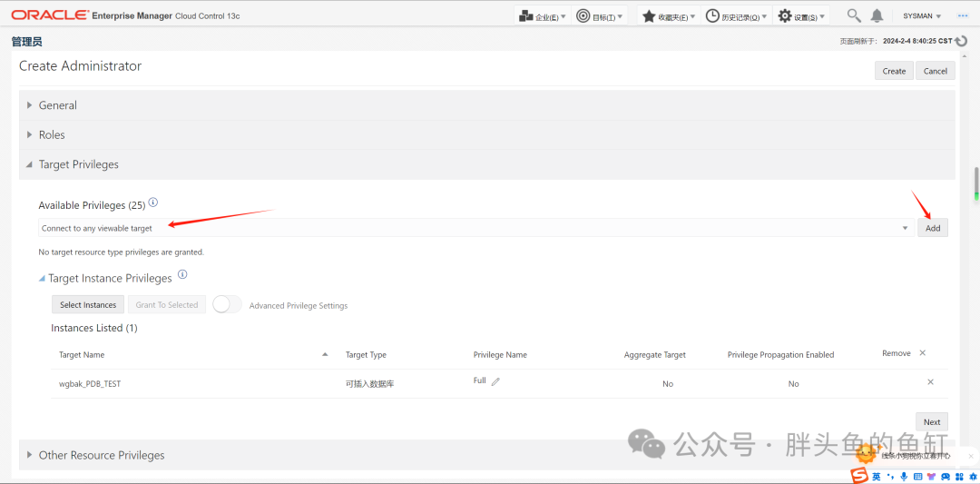Open the Setup gear menu

(785, 15)
